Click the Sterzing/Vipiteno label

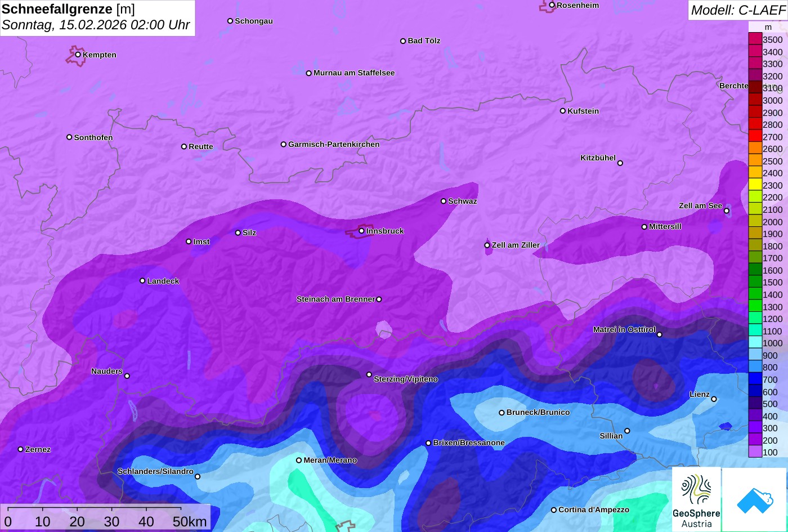[x=406, y=379]
